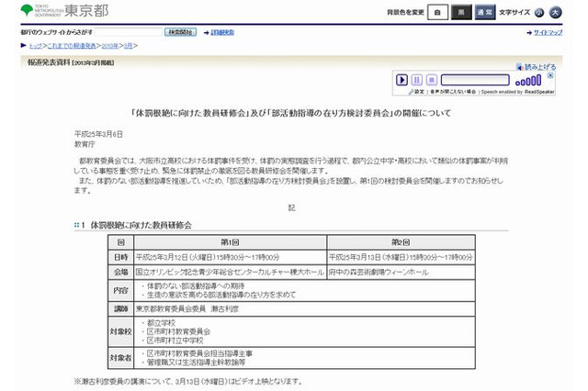
Task: Open ReadSpeaker 設定 settings
Action: click(416, 92)
